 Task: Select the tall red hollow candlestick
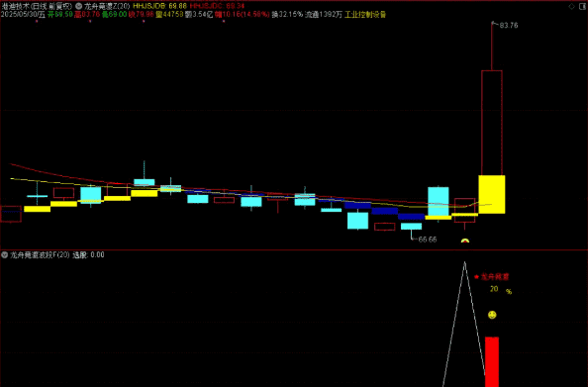(x=492, y=123)
